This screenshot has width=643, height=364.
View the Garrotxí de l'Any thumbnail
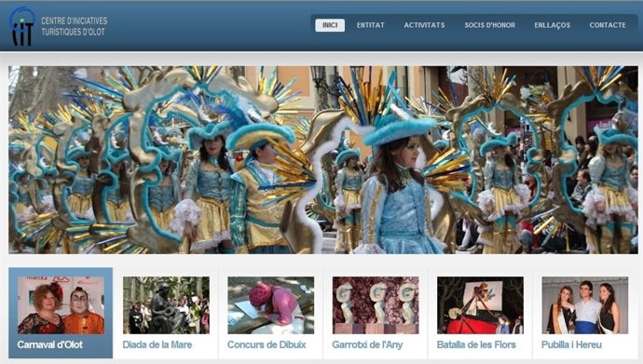[x=376, y=305]
